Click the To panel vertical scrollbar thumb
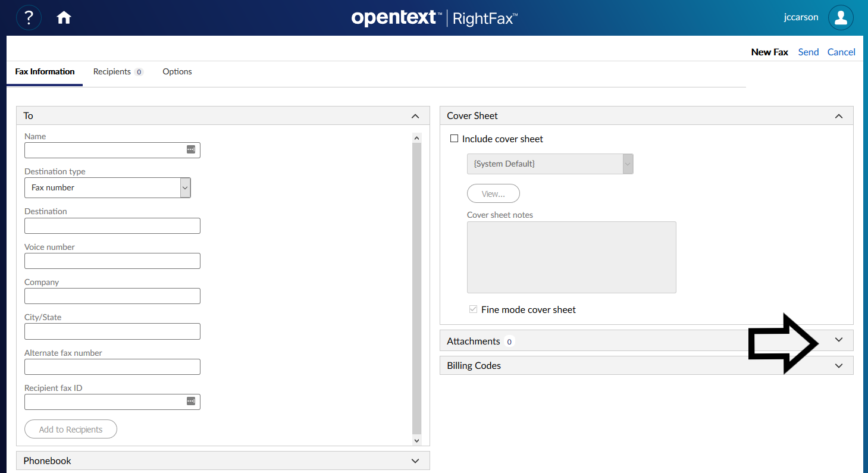The width and height of the screenshot is (868, 473). coord(416,289)
